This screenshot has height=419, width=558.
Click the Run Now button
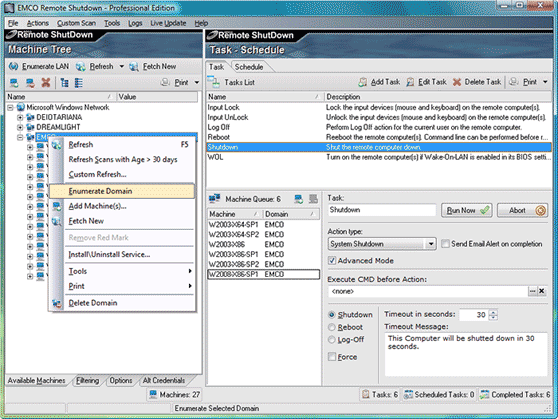click(467, 210)
